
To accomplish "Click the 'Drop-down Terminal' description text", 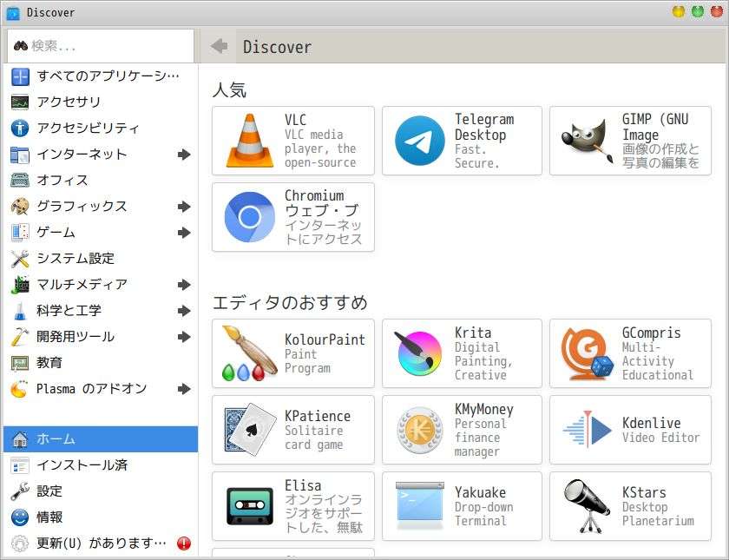I will (483, 514).
